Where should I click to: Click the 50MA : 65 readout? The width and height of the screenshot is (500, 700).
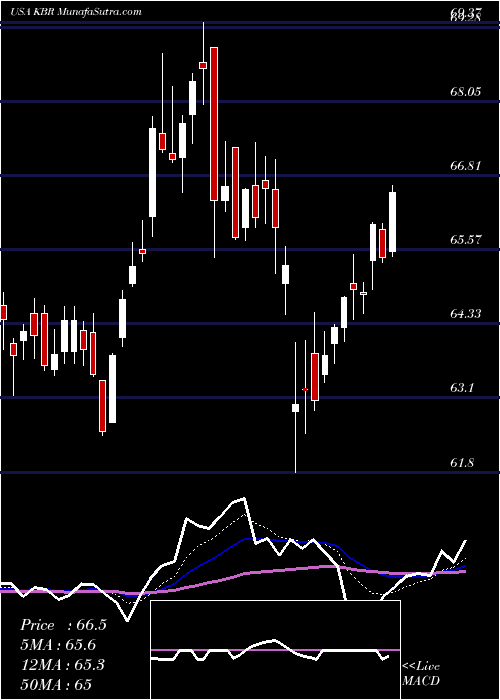[56, 684]
